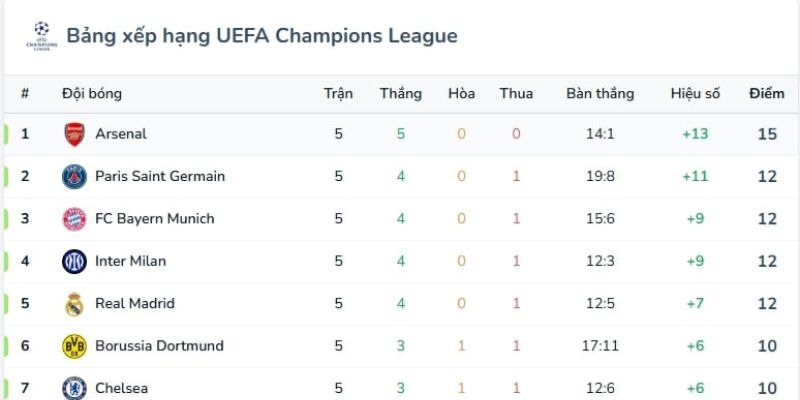This screenshot has height=400, width=800.
Task: Open the Real Madrid team link
Action: [x=135, y=304]
